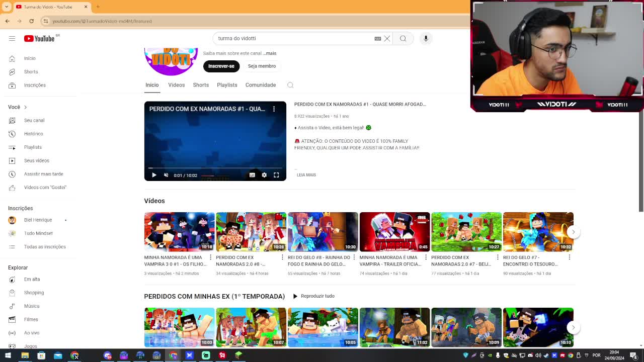Viewport: 644px width, 362px height.
Task: Select the Início channel tab
Action: [x=152, y=85]
